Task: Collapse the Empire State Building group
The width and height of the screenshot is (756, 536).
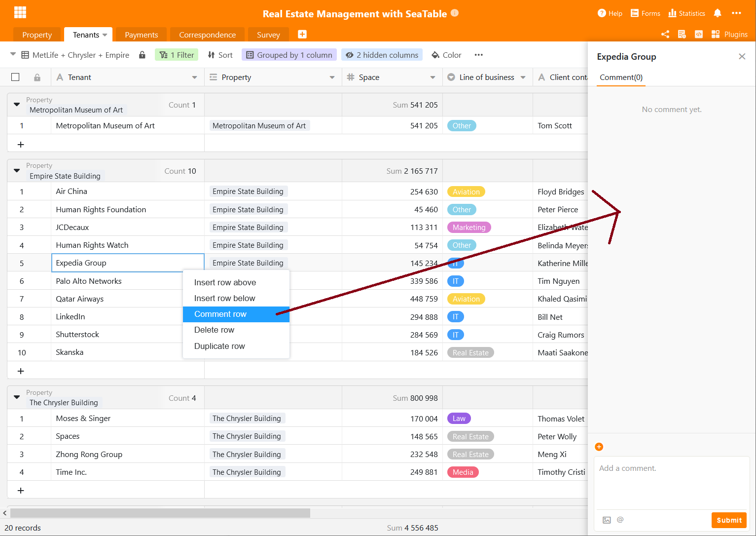Action: point(17,171)
